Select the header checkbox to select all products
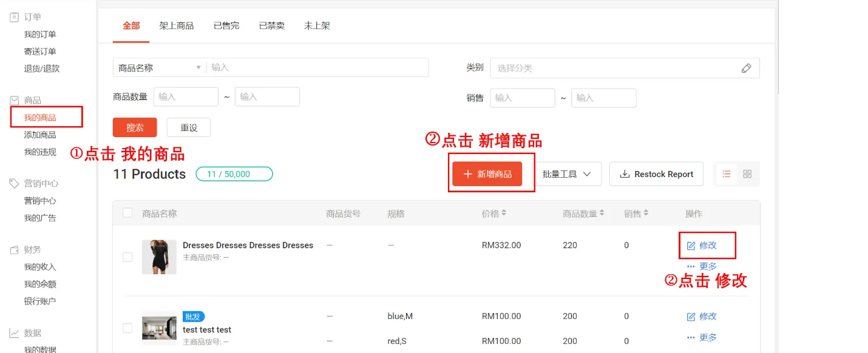Viewport: 868px width, 353px height. coord(127,213)
